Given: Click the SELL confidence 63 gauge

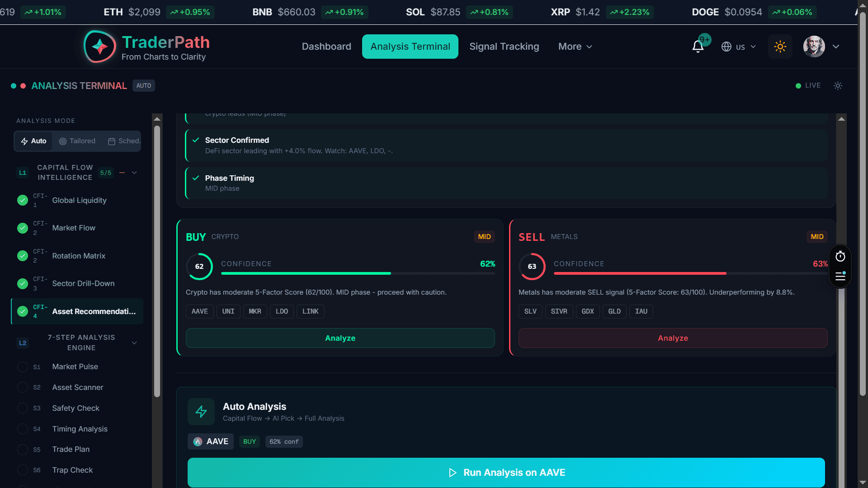Looking at the screenshot, I should coord(532,267).
